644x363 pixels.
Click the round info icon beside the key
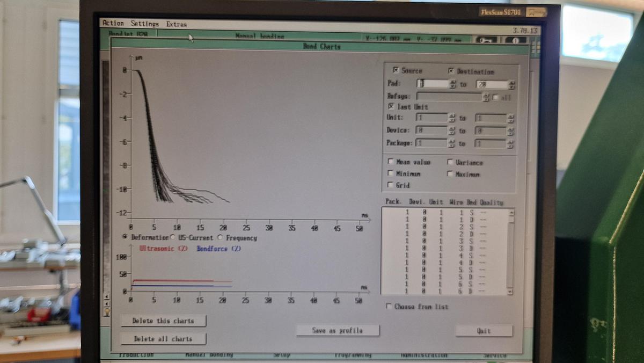click(x=516, y=40)
